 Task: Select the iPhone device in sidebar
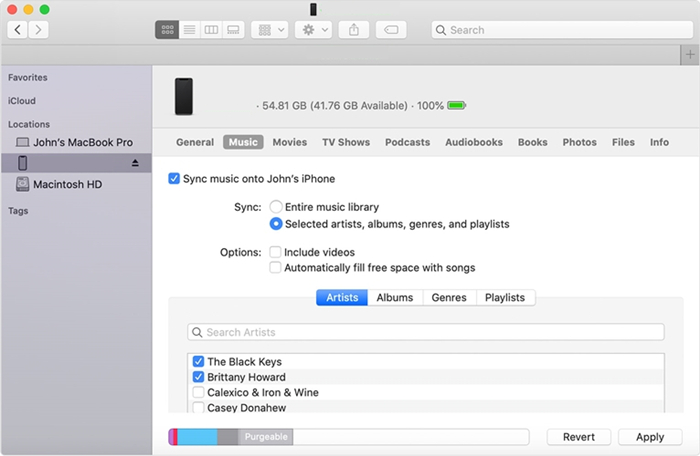[x=76, y=163]
